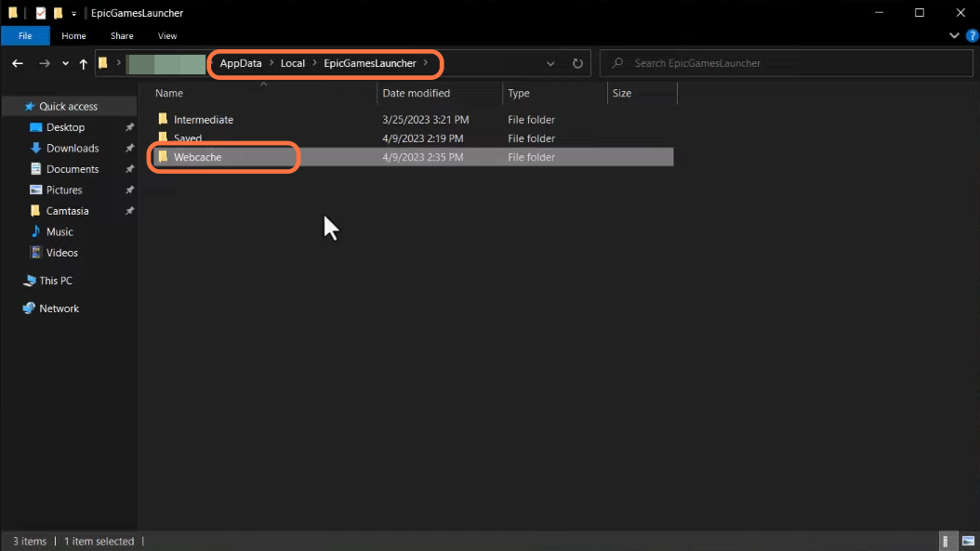Click the Local breadcrumb segment
Viewport: 980px width, 551px height.
tap(293, 63)
